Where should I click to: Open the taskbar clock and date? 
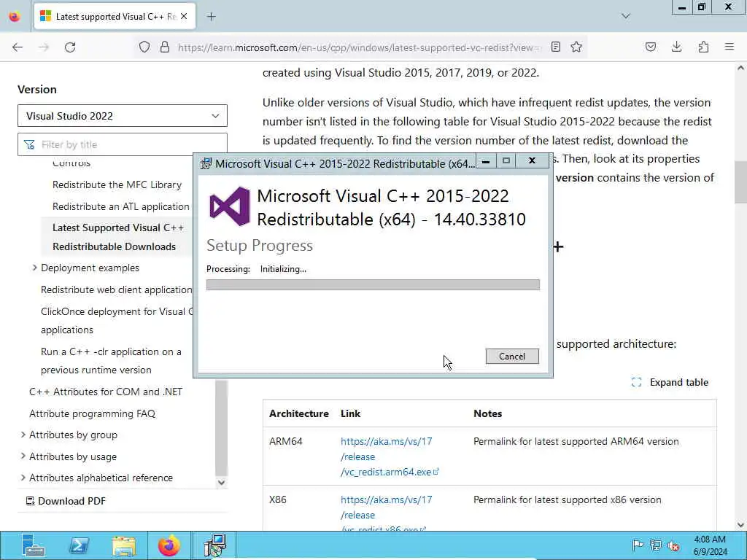(x=711, y=545)
